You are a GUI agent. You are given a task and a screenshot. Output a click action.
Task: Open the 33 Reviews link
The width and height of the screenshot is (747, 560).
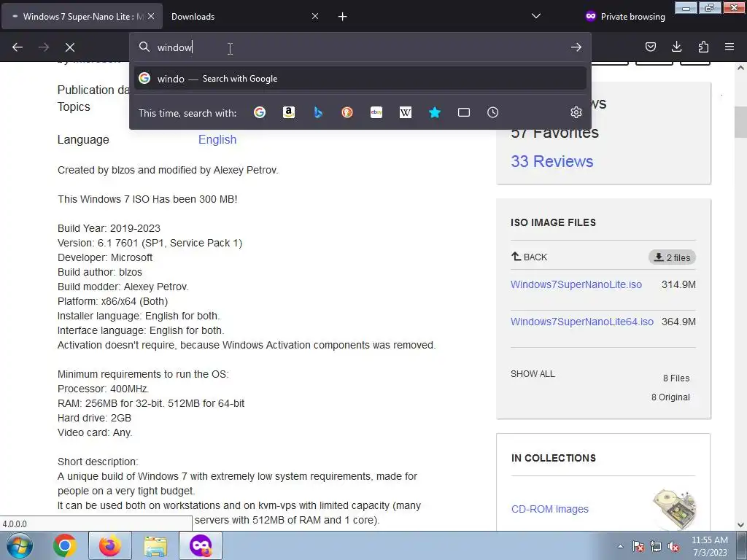click(x=551, y=161)
